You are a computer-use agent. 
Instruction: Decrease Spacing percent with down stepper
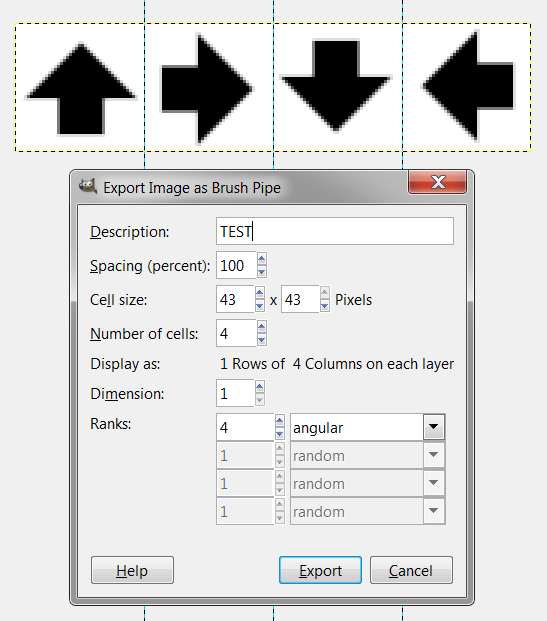coord(261,272)
